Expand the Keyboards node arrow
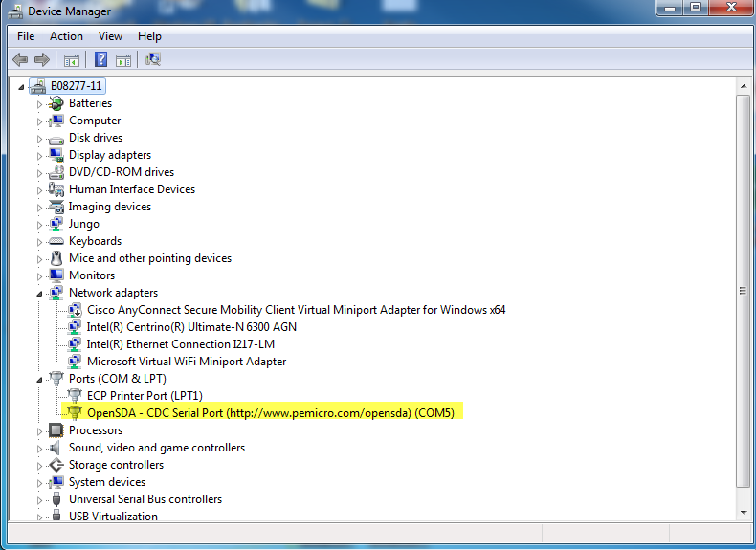 click(x=39, y=241)
